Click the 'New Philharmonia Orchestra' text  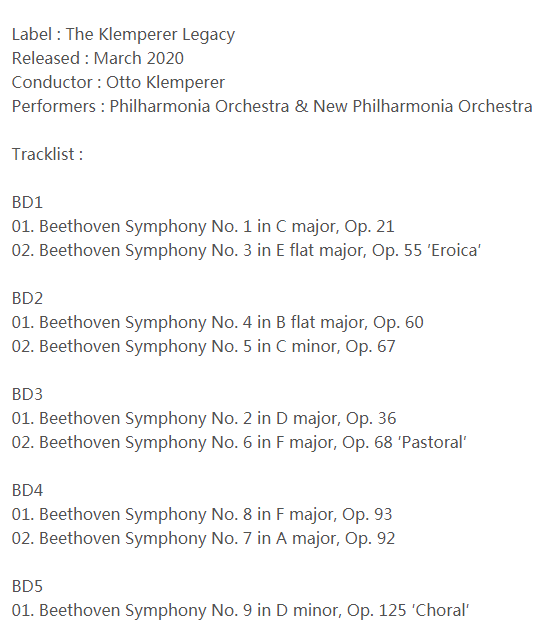[423, 106]
